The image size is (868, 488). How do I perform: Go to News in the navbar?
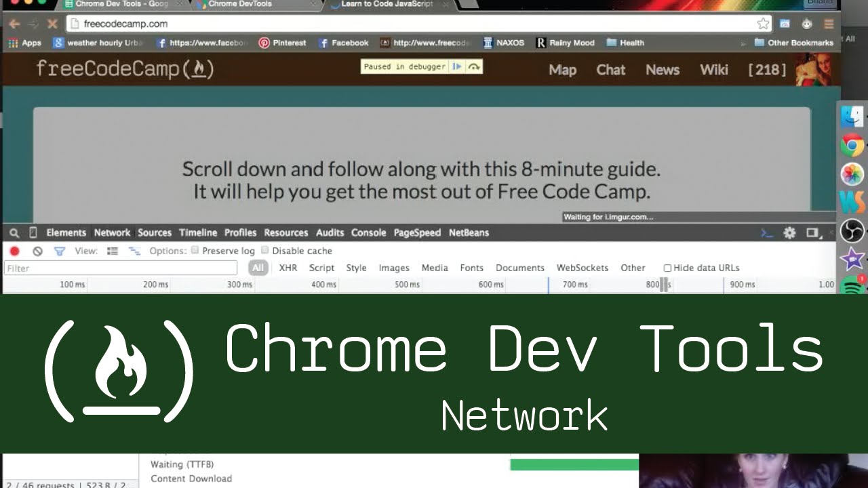(x=663, y=70)
